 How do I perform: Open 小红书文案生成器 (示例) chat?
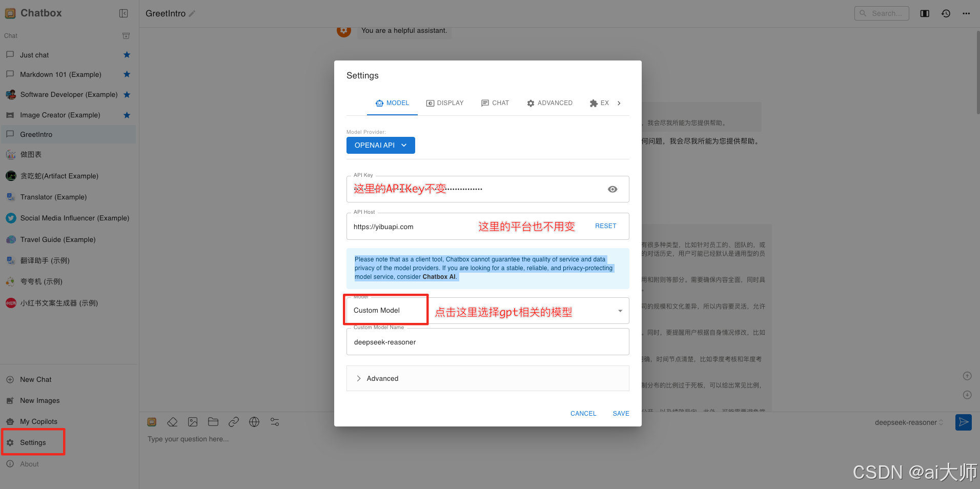tap(68, 303)
